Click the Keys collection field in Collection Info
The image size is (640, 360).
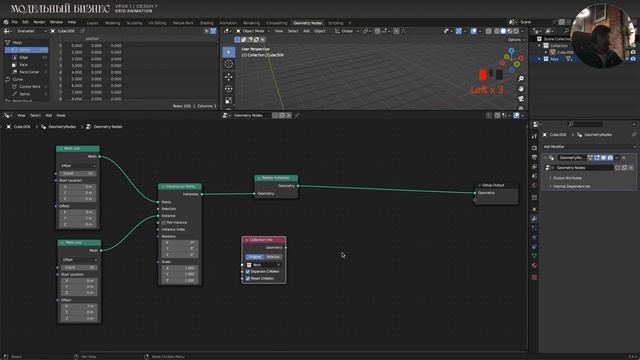coord(264,265)
